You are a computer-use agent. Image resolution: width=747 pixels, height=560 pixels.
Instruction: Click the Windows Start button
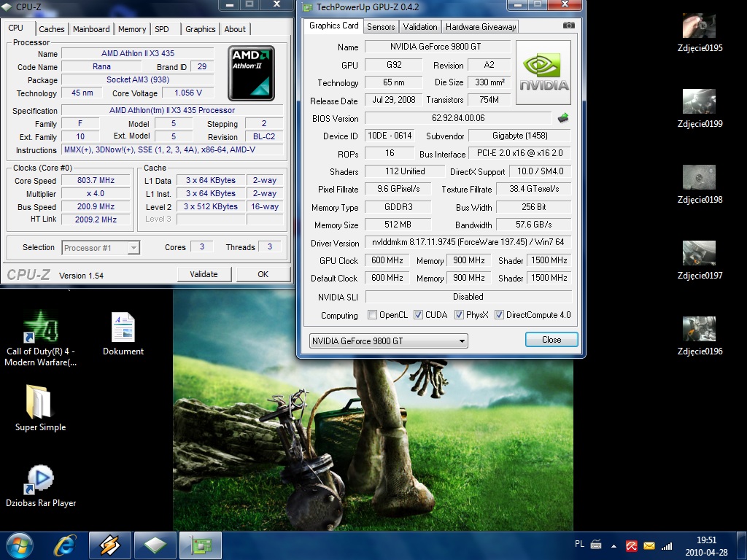coord(20,545)
